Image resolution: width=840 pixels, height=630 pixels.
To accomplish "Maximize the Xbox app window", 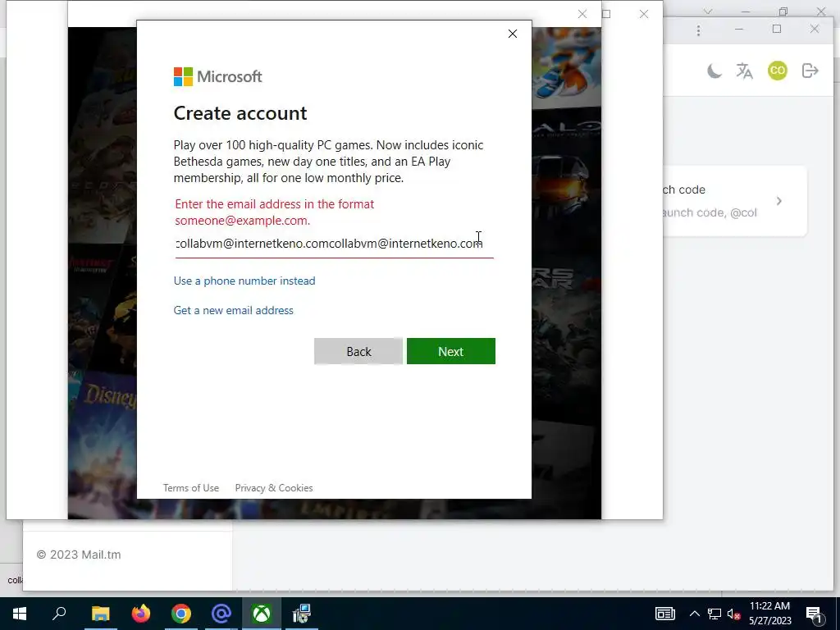I will pos(606,14).
